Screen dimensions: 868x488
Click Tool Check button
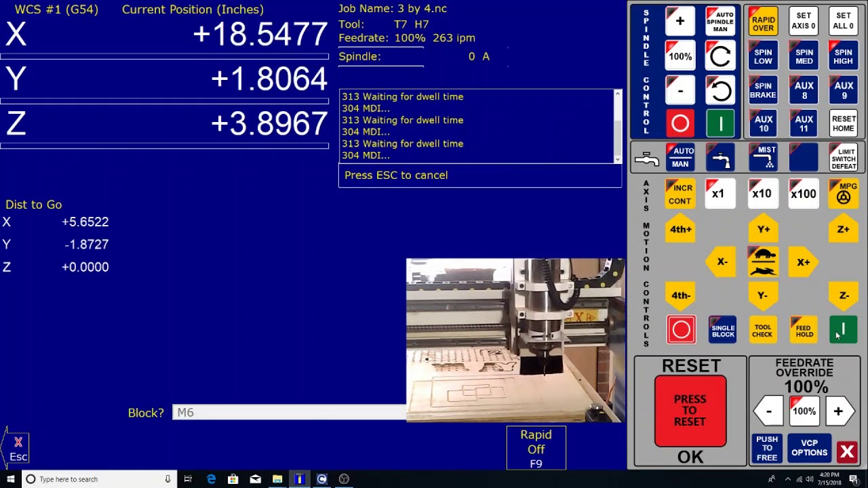click(763, 329)
